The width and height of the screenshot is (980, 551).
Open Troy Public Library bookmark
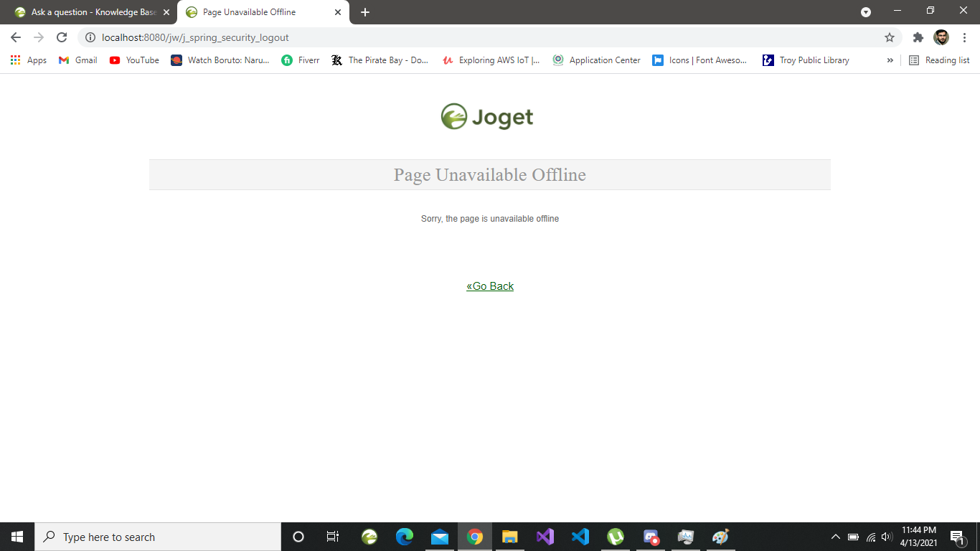click(806, 60)
